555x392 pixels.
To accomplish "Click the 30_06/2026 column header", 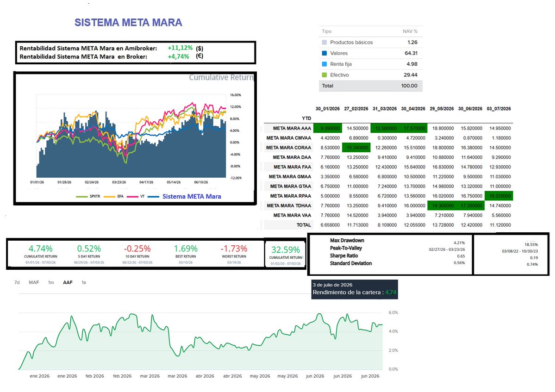I will coord(470,109).
